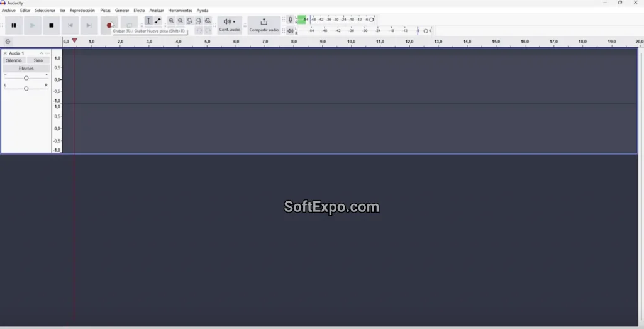Click the Audacity app icon in title bar
The width and height of the screenshot is (644, 329).
3,3
